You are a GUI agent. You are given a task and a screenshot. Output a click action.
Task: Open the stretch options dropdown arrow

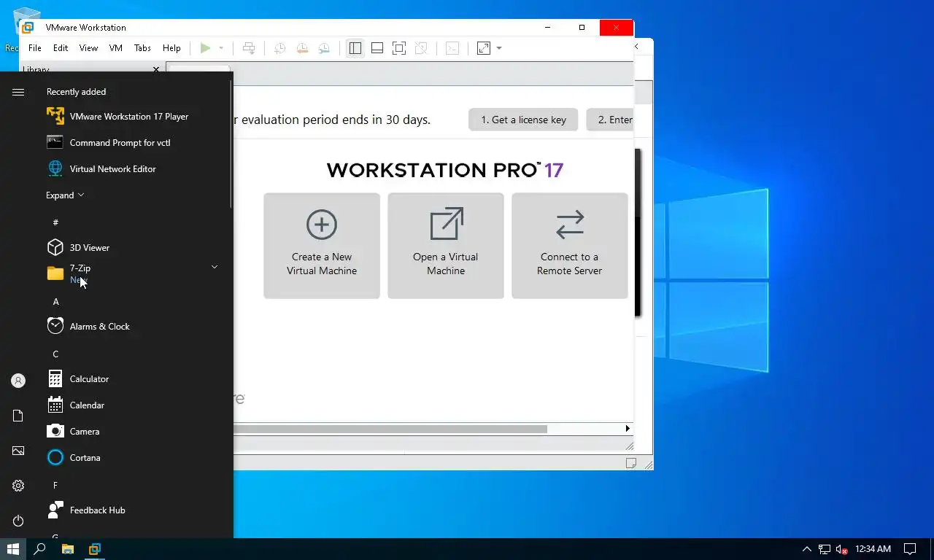[x=499, y=48]
